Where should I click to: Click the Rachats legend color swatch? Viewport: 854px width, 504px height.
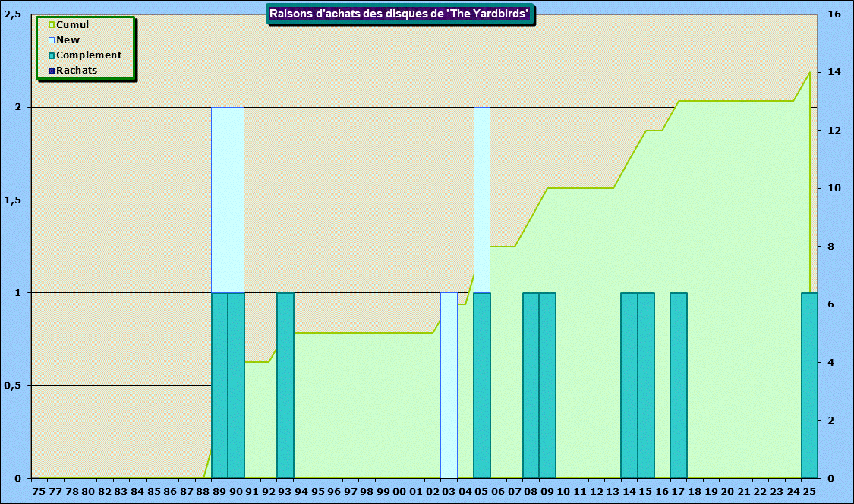52,71
